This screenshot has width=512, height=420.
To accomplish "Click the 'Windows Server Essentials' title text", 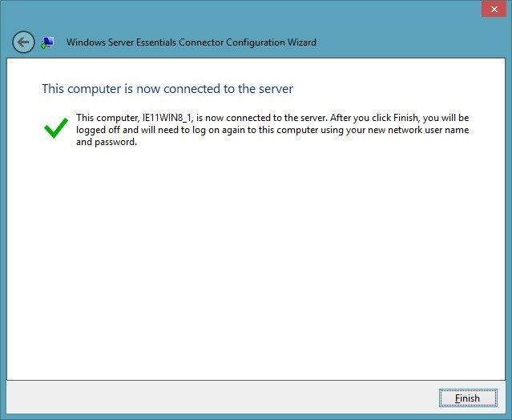I will [122, 42].
